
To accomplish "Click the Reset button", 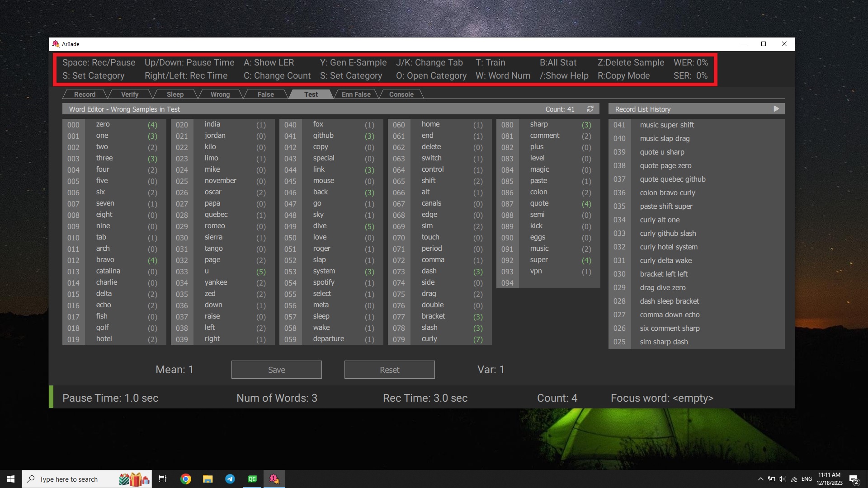I will click(x=389, y=370).
